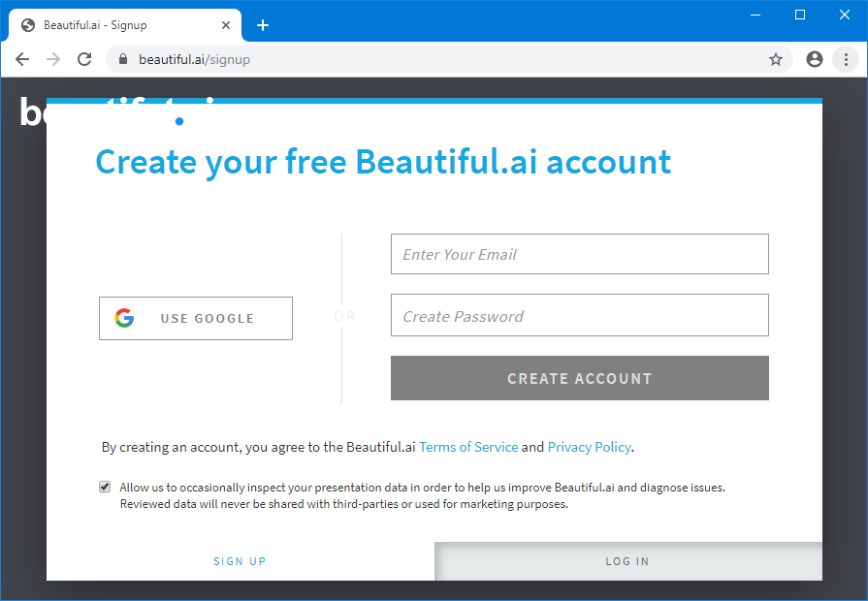Image resolution: width=868 pixels, height=601 pixels.
Task: Uncheck the data inspection consent checkbox
Action: click(x=105, y=488)
